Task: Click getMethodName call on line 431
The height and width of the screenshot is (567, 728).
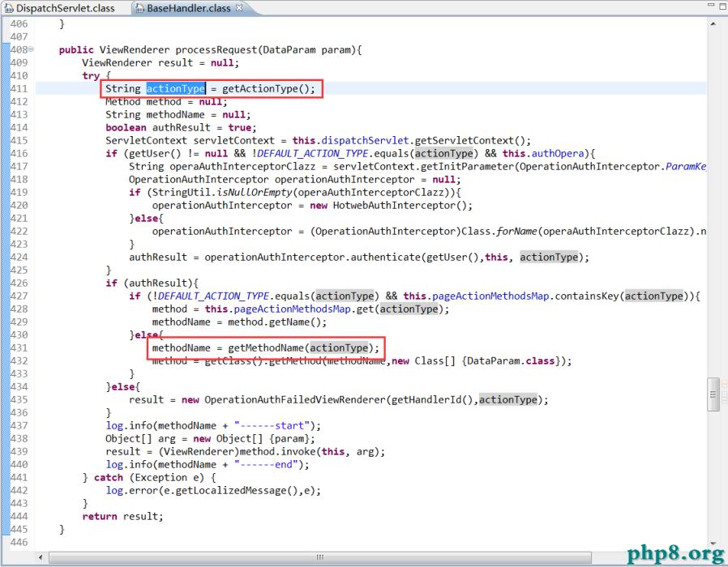Action: coord(266,348)
